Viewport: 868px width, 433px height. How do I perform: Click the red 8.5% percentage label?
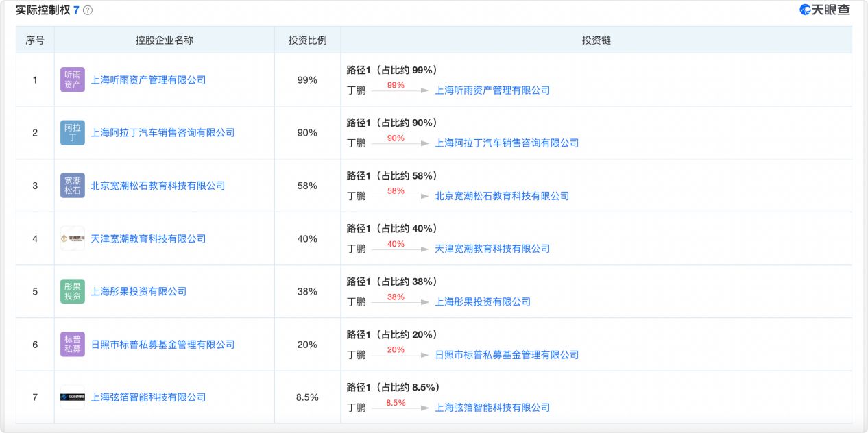tap(394, 404)
